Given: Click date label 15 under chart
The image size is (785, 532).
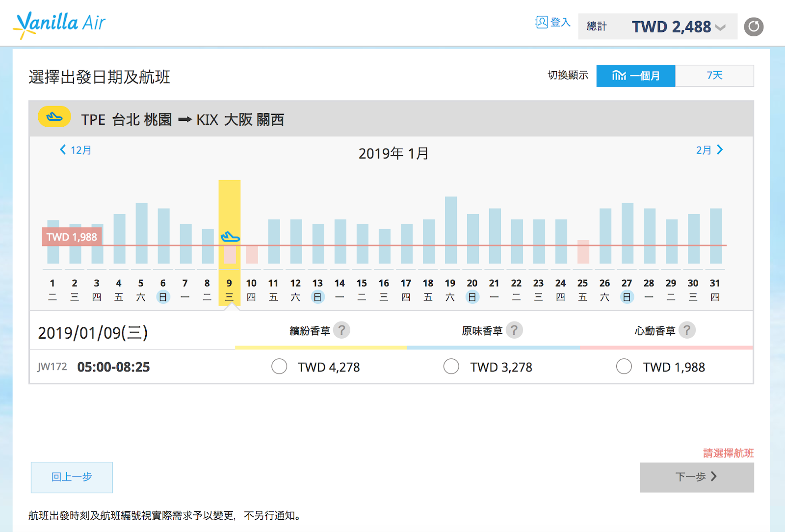Looking at the screenshot, I should (x=362, y=290).
